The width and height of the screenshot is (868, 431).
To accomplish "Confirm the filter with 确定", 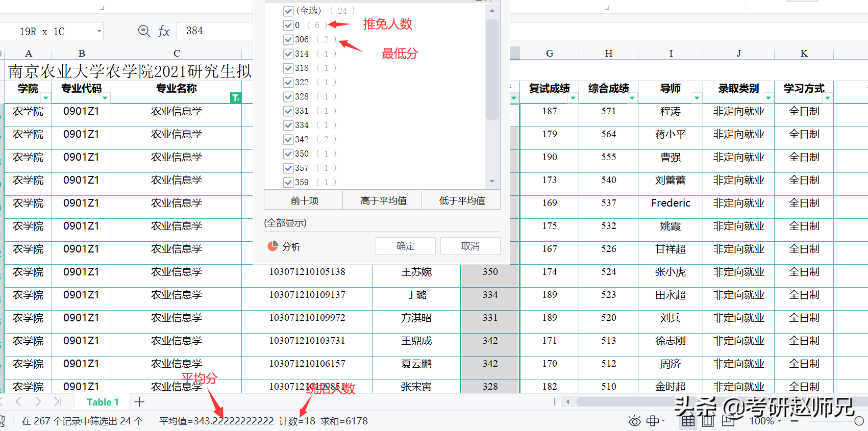I will pyautogui.click(x=406, y=246).
